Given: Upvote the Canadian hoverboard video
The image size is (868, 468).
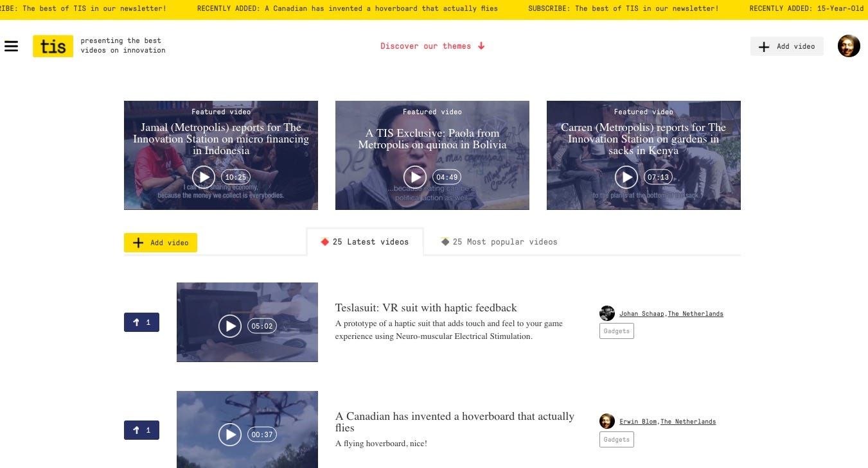Looking at the screenshot, I should 141,430.
